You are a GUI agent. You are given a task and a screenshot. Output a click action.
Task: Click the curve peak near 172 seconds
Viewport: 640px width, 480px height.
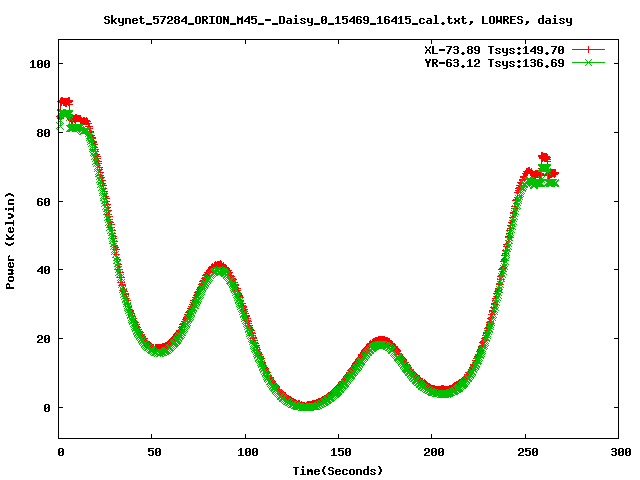(x=381, y=342)
